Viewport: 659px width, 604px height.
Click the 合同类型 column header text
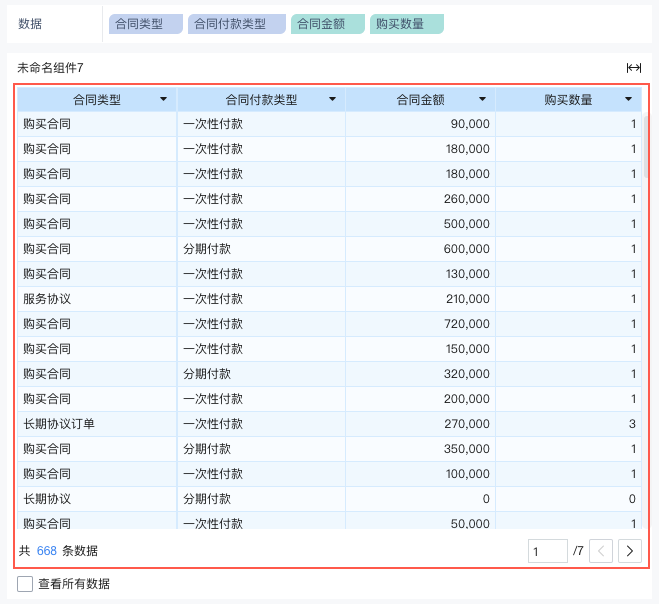(97, 100)
